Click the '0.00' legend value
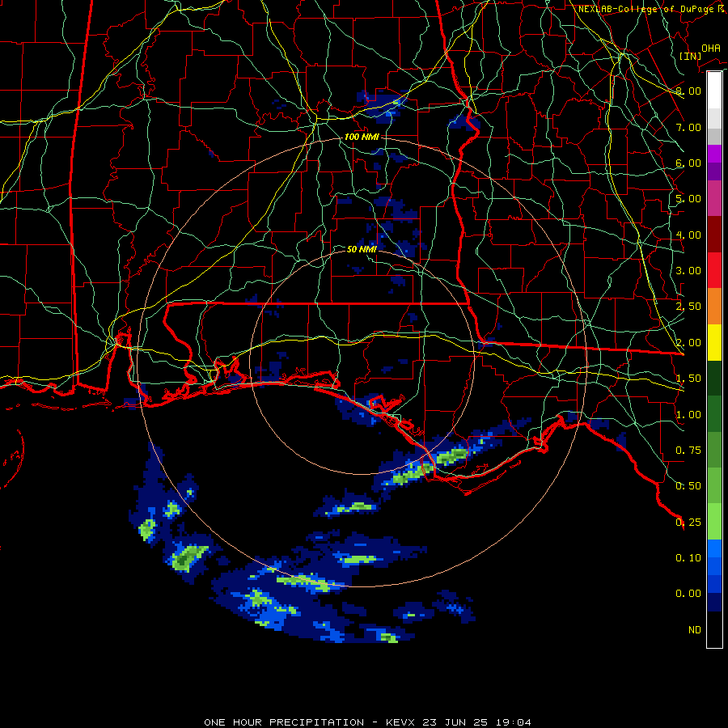This screenshot has height=728, width=728. click(688, 594)
